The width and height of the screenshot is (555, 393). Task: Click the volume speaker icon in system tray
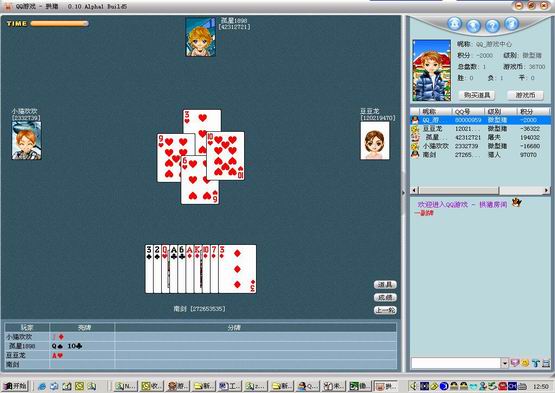[x=413, y=386]
